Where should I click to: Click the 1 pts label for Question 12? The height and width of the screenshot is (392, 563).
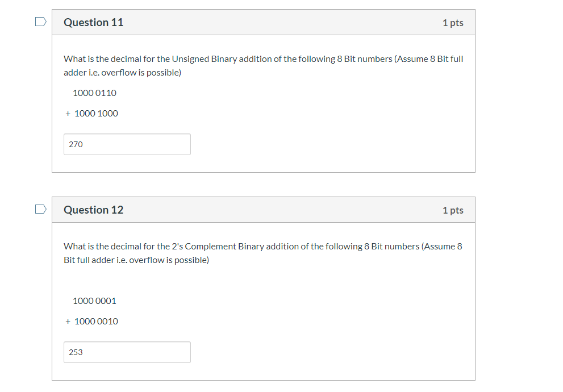coord(453,210)
